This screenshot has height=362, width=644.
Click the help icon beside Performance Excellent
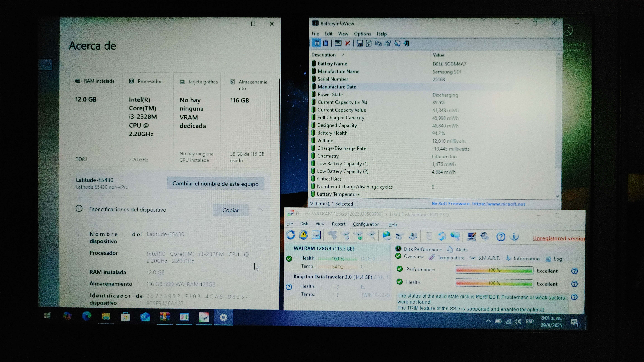(x=574, y=271)
